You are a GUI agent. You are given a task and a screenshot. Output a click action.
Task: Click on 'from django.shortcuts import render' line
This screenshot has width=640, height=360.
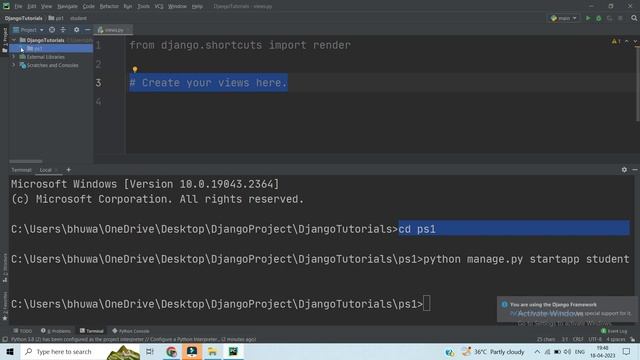240,45
